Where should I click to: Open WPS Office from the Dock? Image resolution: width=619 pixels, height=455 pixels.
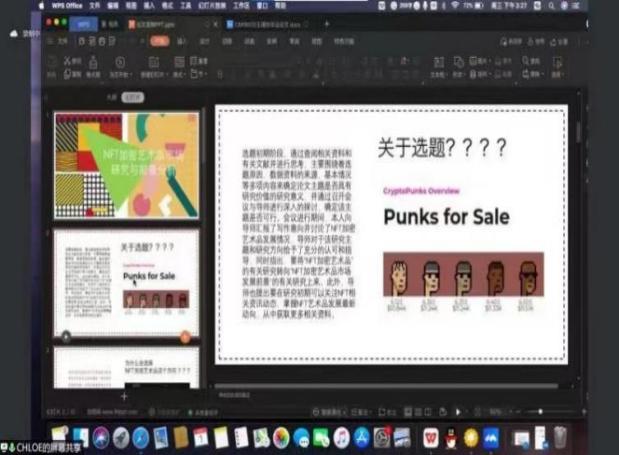431,438
